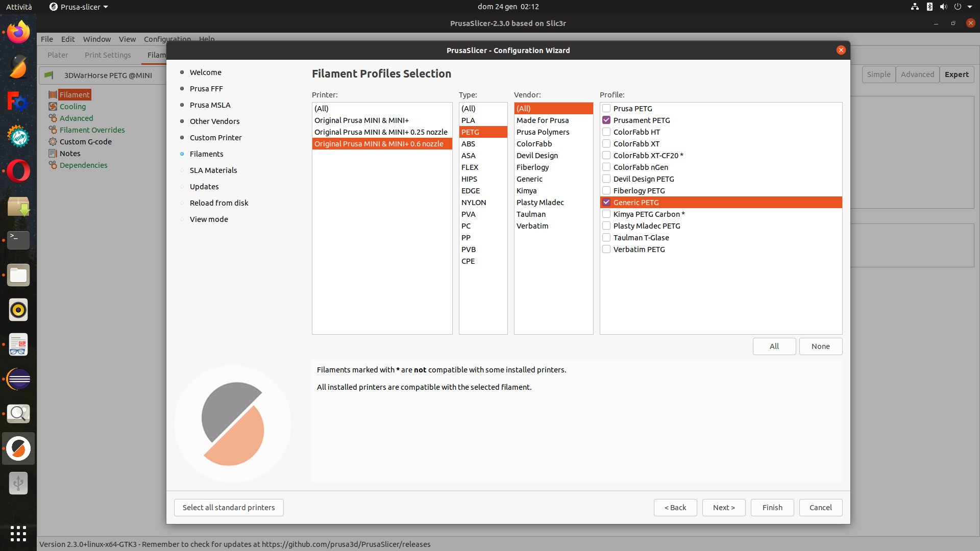Enable ColorFabb HT profile

[606, 132]
